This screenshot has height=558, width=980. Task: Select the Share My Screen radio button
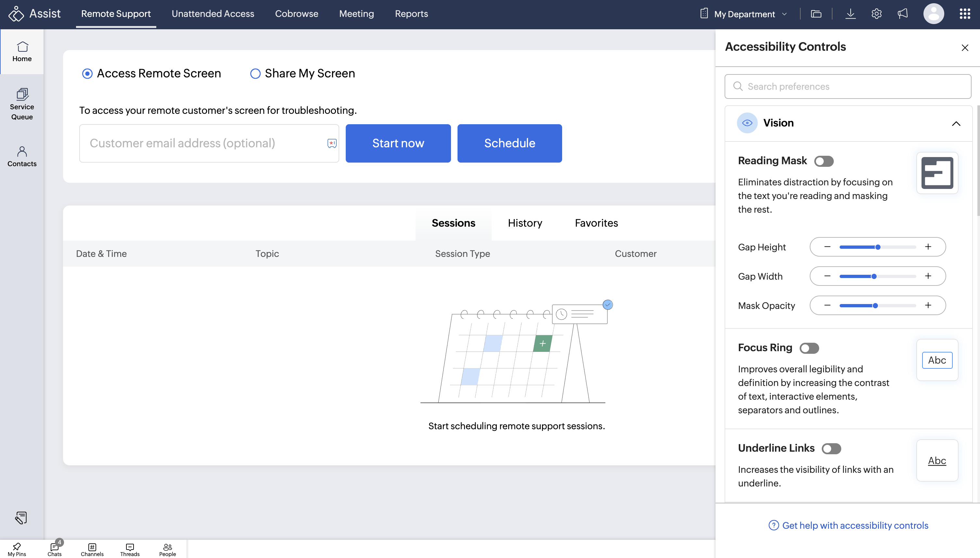point(255,73)
